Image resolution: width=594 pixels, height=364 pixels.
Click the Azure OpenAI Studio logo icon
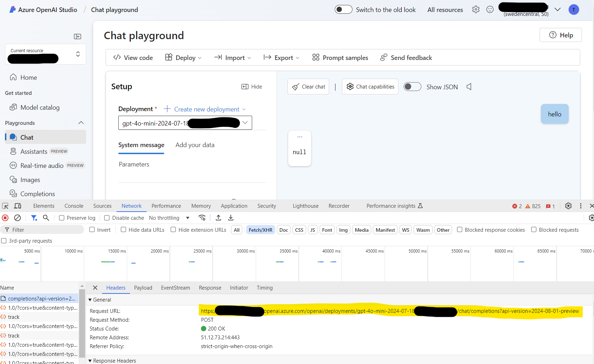point(12,10)
